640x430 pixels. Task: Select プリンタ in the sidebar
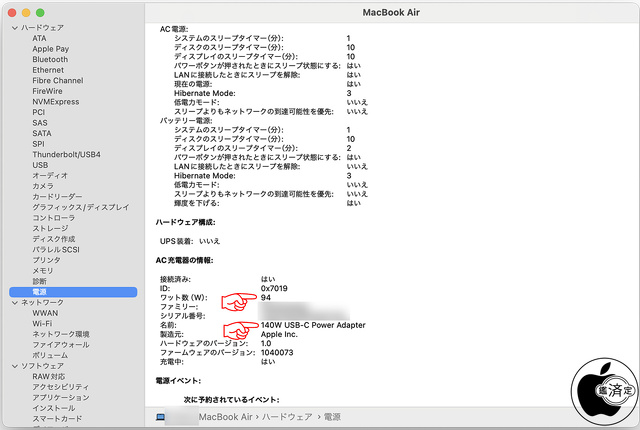coord(46,260)
